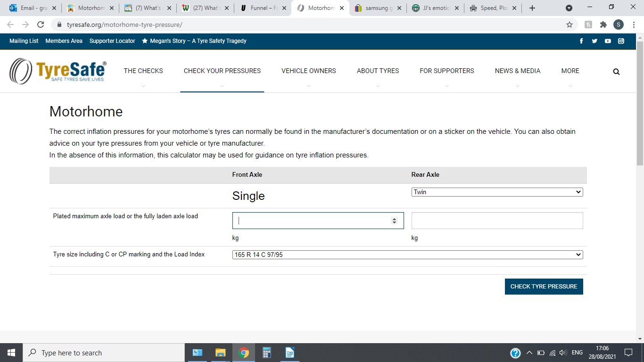Click the browser address bar URL
The width and height of the screenshot is (644, 362).
pyautogui.click(x=124, y=25)
